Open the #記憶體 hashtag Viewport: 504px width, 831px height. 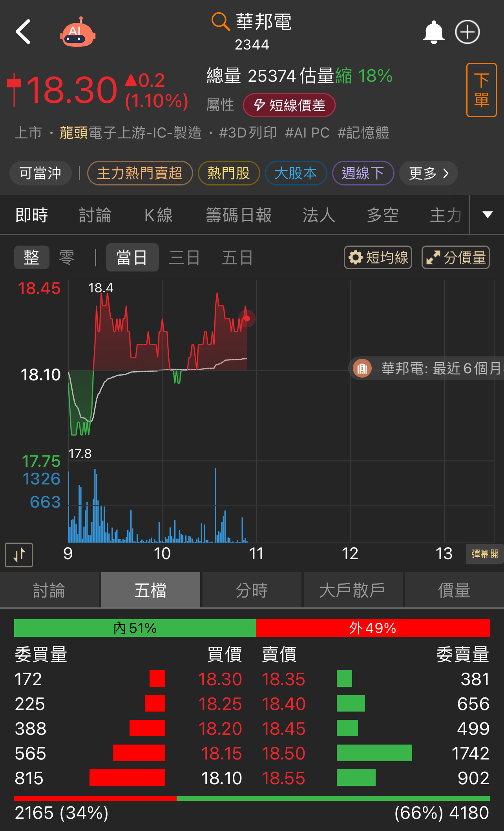pos(363,133)
